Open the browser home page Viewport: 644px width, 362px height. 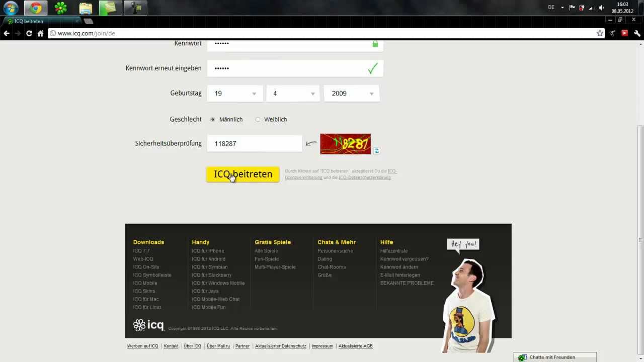(40, 33)
